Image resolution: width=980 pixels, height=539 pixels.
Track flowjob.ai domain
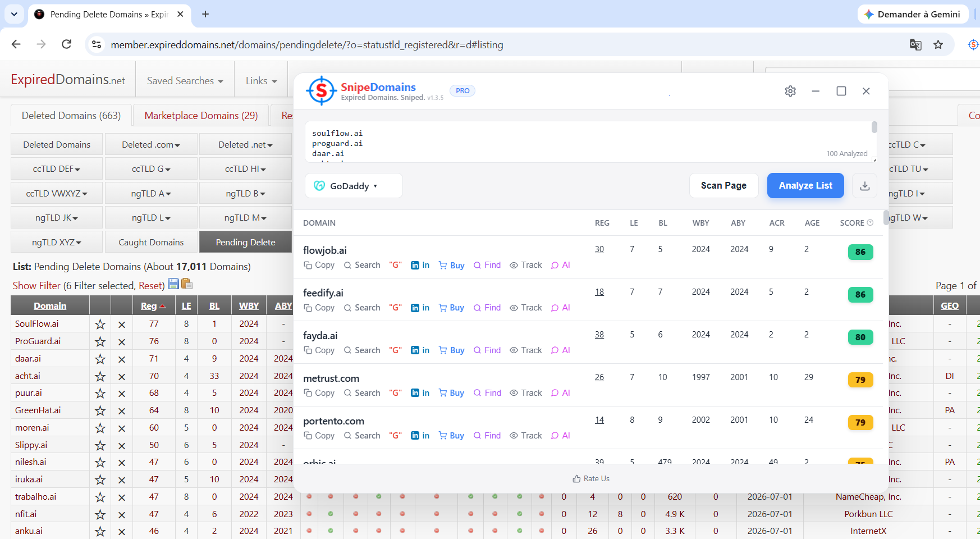tap(526, 265)
